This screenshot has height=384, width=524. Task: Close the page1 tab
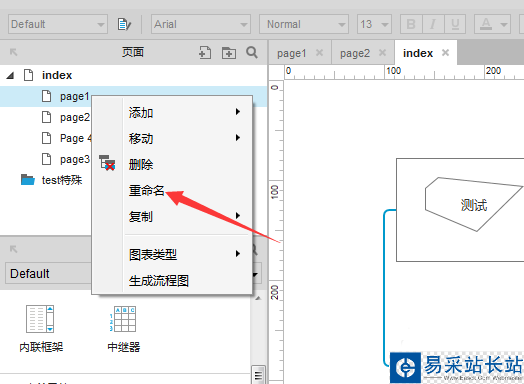click(319, 52)
